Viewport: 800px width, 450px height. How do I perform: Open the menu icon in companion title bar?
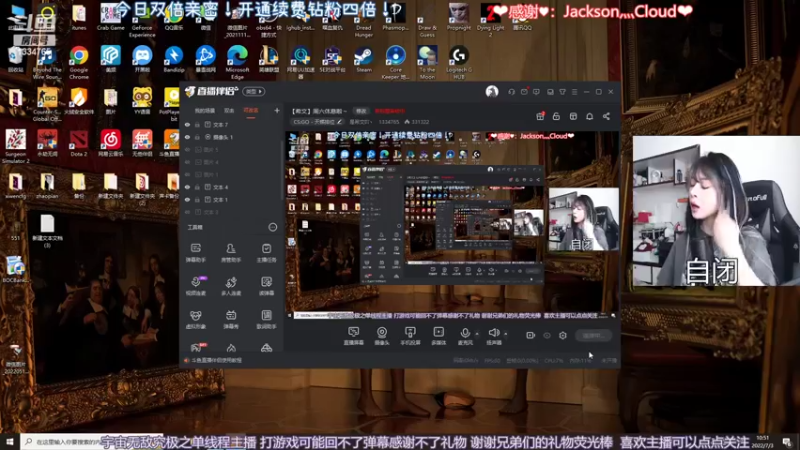click(574, 92)
